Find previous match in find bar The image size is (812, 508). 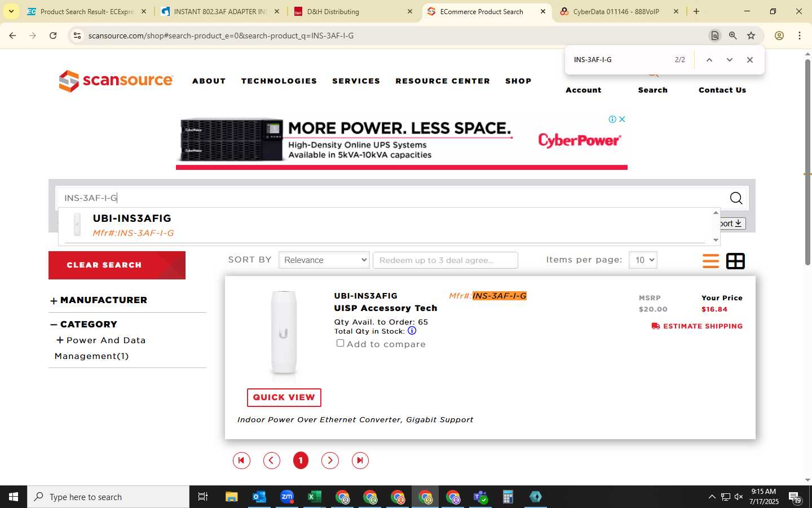tap(709, 60)
